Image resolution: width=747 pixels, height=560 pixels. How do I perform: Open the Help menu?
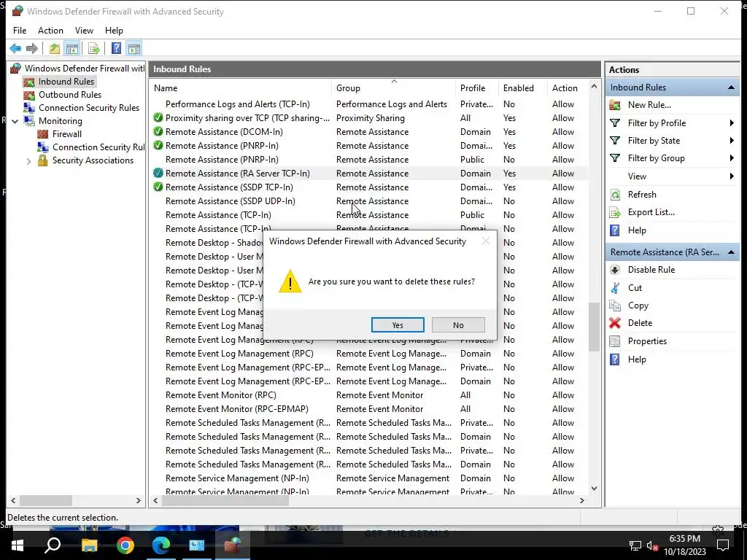coord(114,31)
